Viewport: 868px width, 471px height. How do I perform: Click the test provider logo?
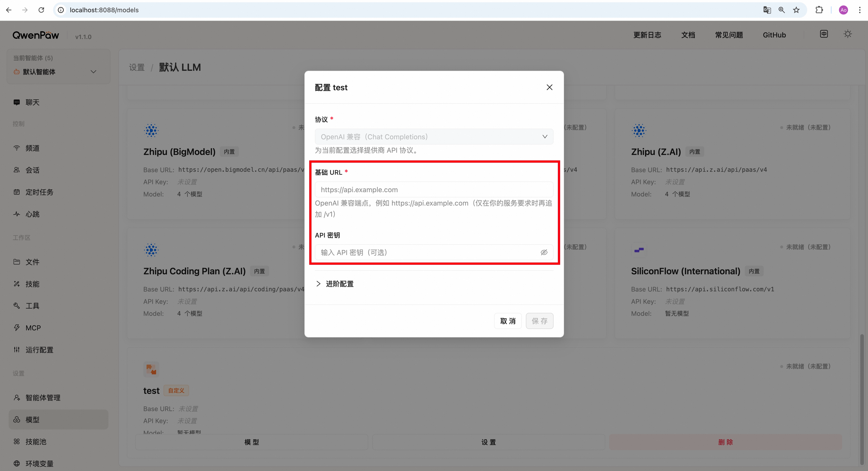click(151, 370)
